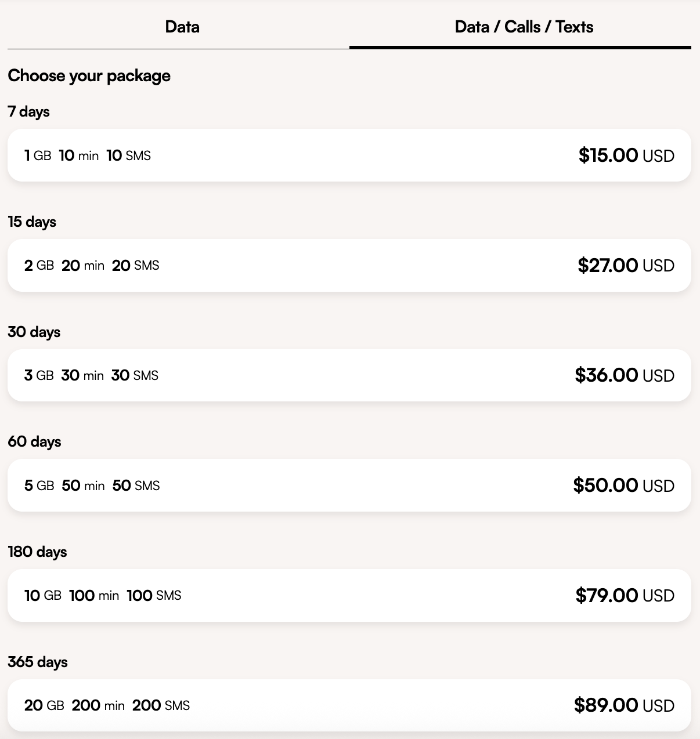The height and width of the screenshot is (739, 700).
Task: Select the Data / Calls / Texts tab
Action: pos(524,27)
